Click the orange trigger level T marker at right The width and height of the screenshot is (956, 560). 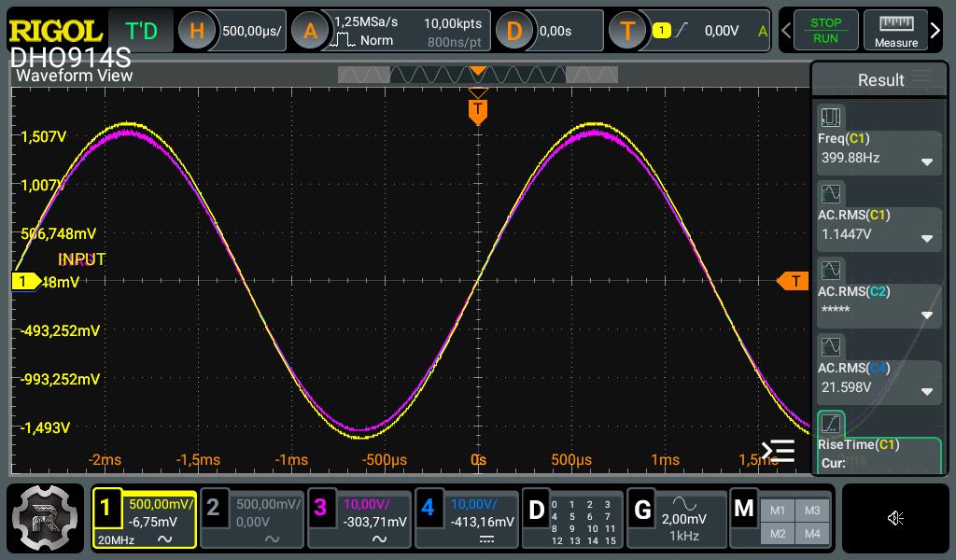793,281
